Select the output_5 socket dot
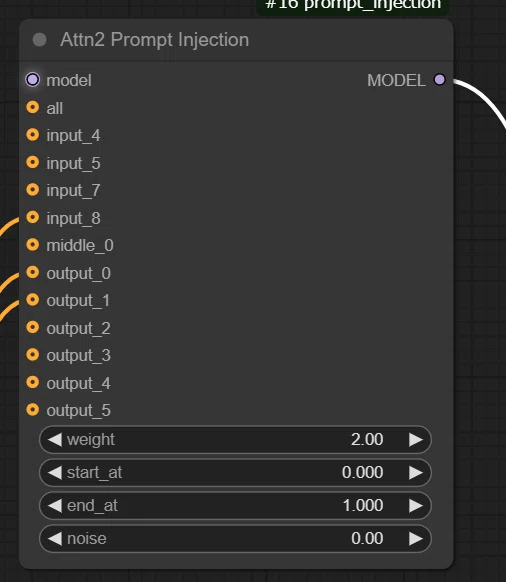Screen dimensions: 506x582 click(33, 409)
